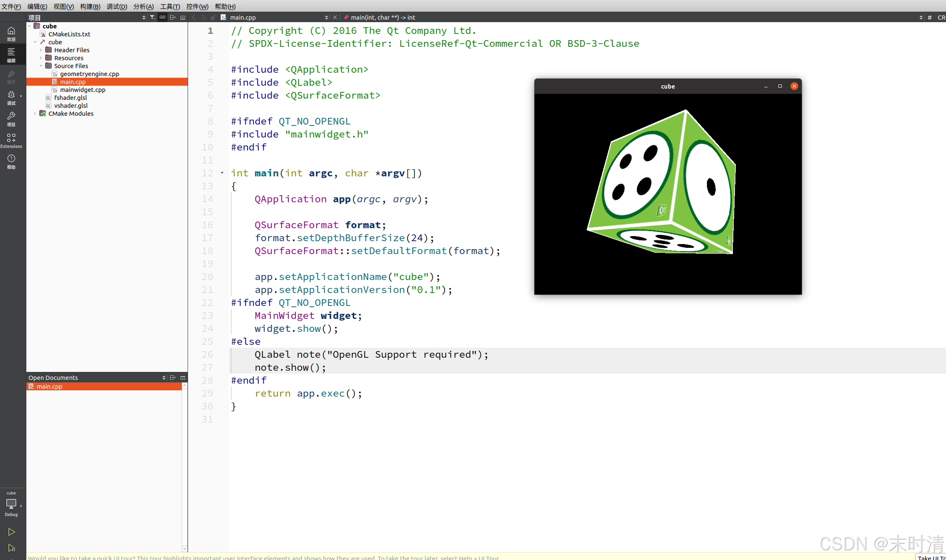Close the cube window

click(794, 86)
